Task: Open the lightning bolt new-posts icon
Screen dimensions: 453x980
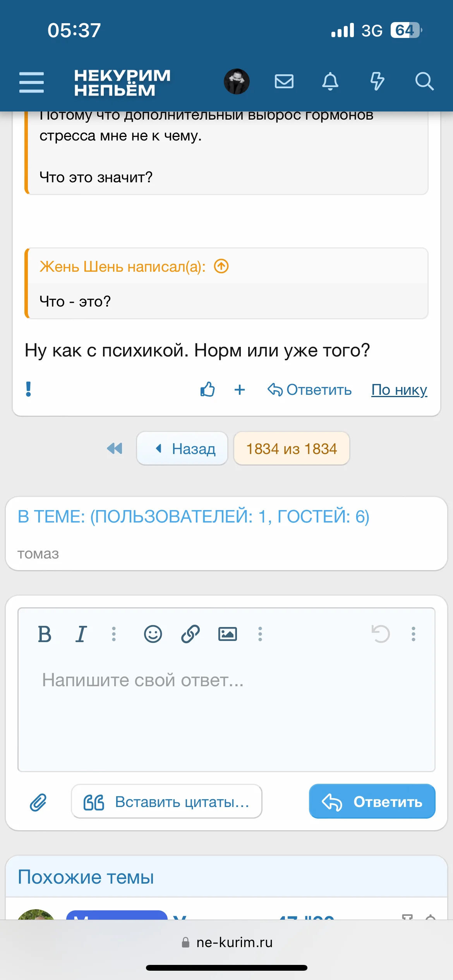Action: point(377,82)
